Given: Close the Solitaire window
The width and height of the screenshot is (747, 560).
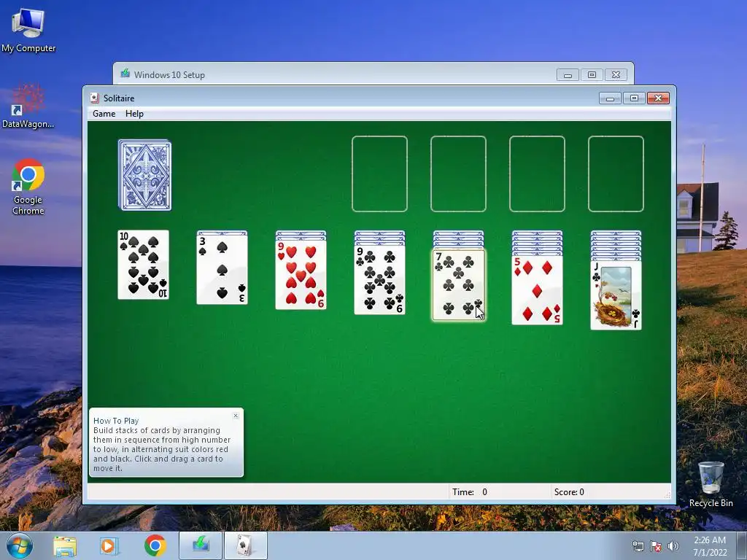Looking at the screenshot, I should coord(659,98).
